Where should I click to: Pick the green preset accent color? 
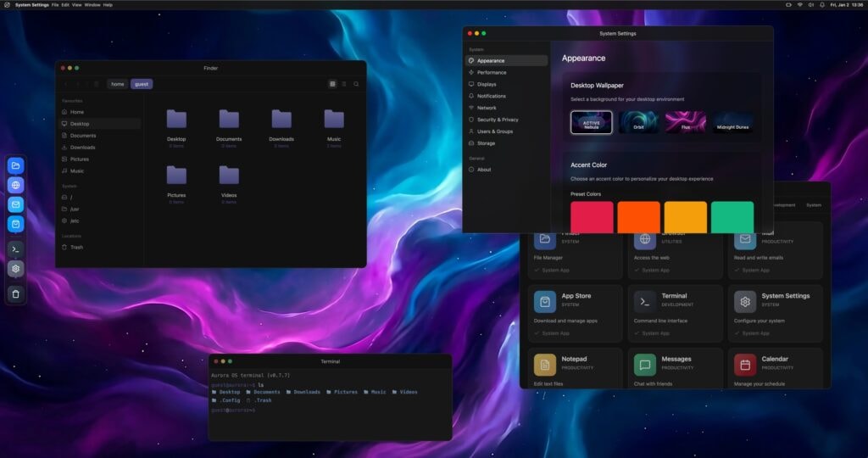(732, 216)
